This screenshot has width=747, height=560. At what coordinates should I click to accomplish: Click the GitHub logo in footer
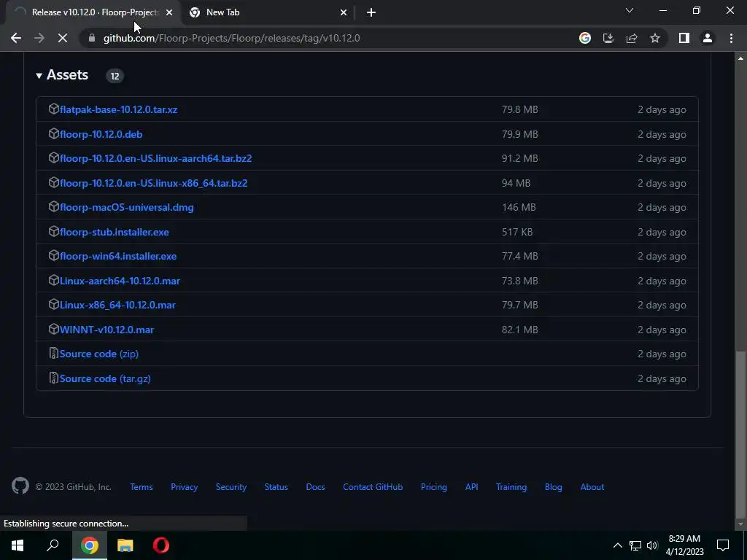tap(20, 486)
